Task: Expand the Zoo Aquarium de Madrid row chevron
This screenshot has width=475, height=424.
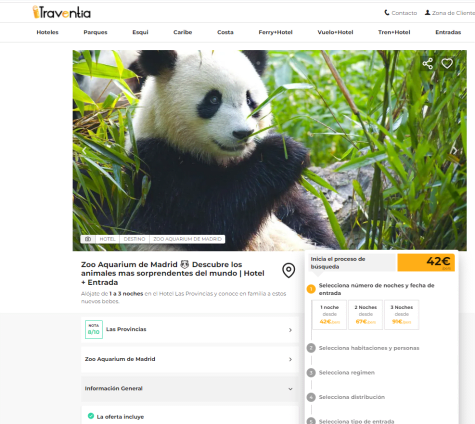Action: point(290,359)
